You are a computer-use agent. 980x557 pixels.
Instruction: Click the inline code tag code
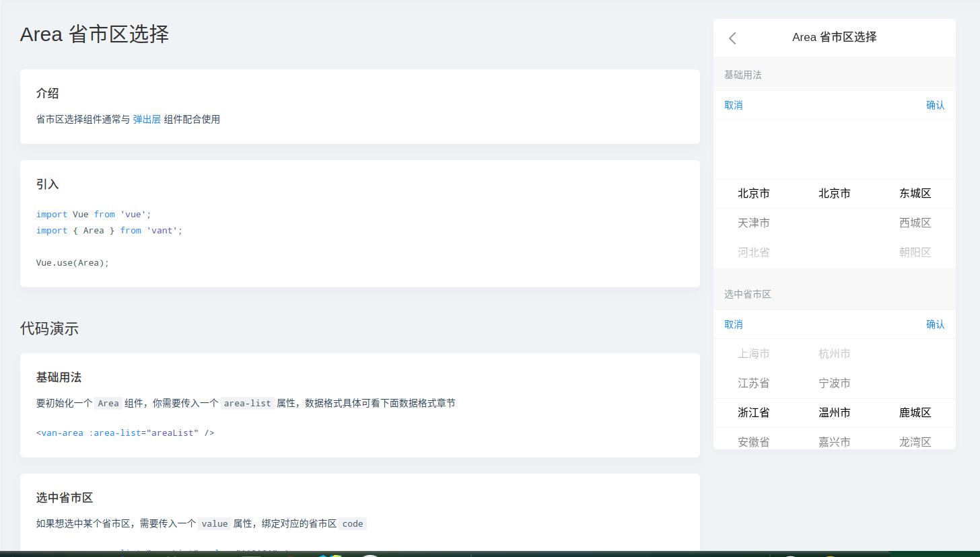coord(353,524)
